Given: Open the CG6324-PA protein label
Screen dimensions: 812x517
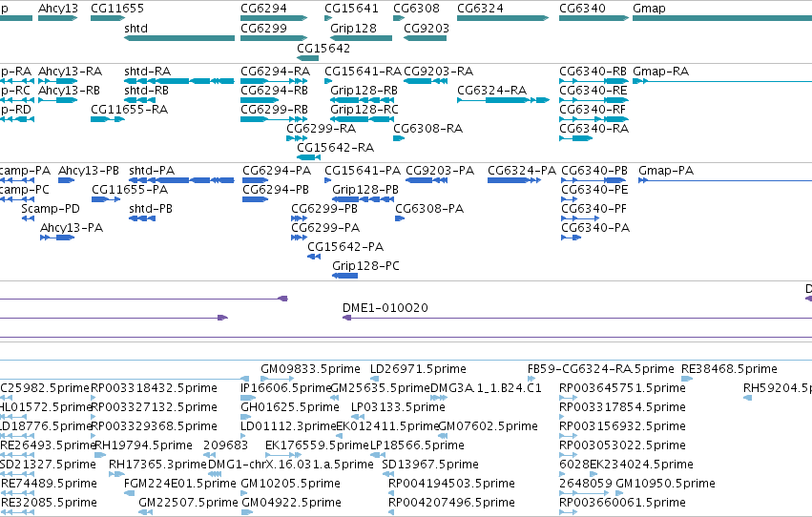Looking at the screenshot, I should (522, 171).
